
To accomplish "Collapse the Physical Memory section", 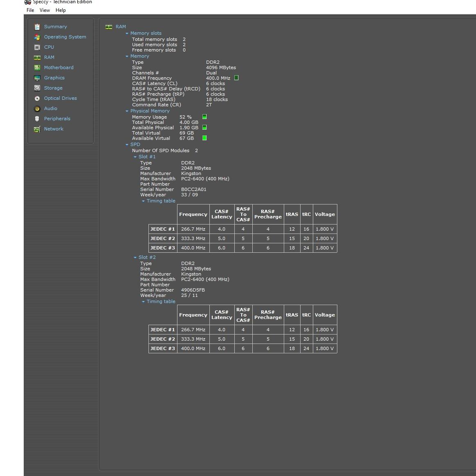I will (127, 111).
